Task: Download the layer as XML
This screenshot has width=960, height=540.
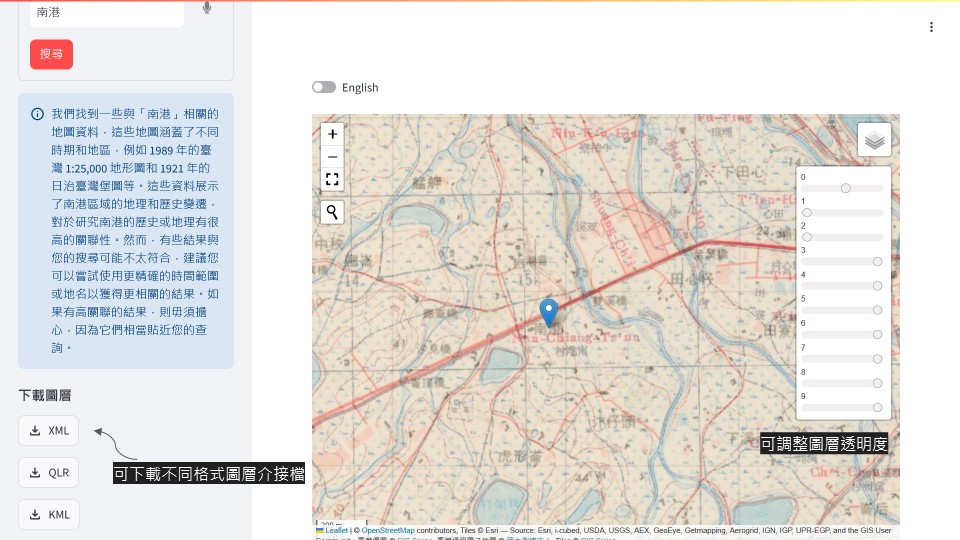Action: 48,430
